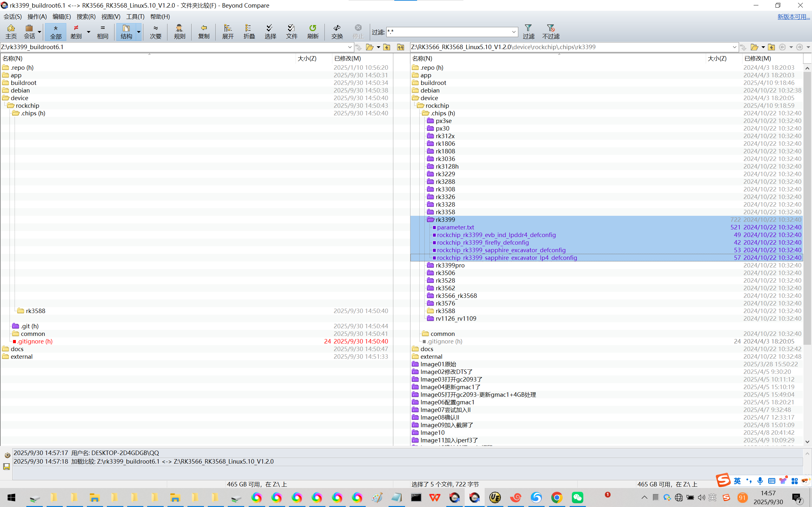
Task: Open left path Z:\rk3399_buildroot6.1 dropdown
Action: click(x=350, y=47)
